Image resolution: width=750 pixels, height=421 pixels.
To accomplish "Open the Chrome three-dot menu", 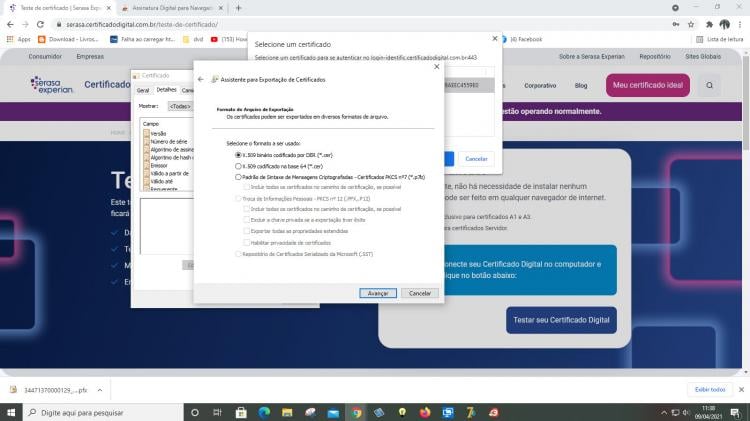I will pyautogui.click(x=740, y=24).
